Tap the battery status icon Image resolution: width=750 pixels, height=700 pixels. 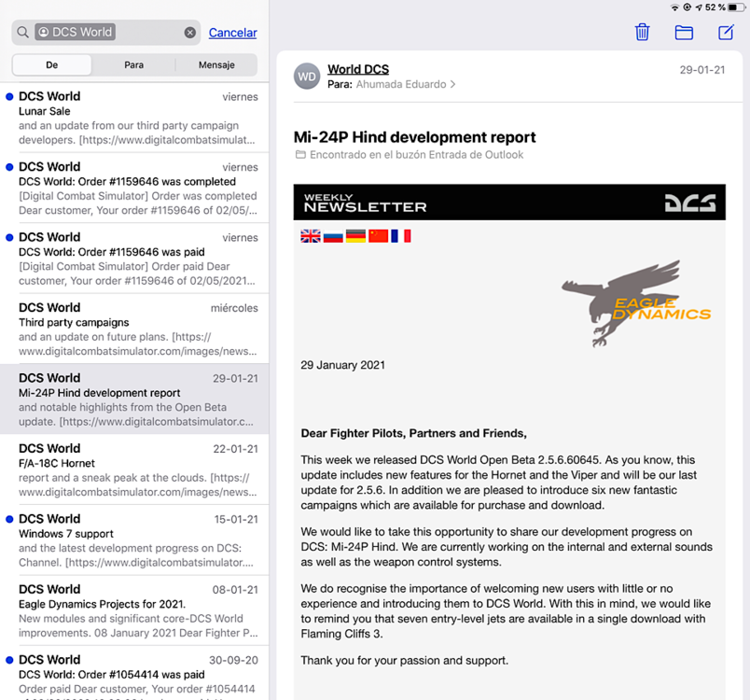[x=736, y=7]
